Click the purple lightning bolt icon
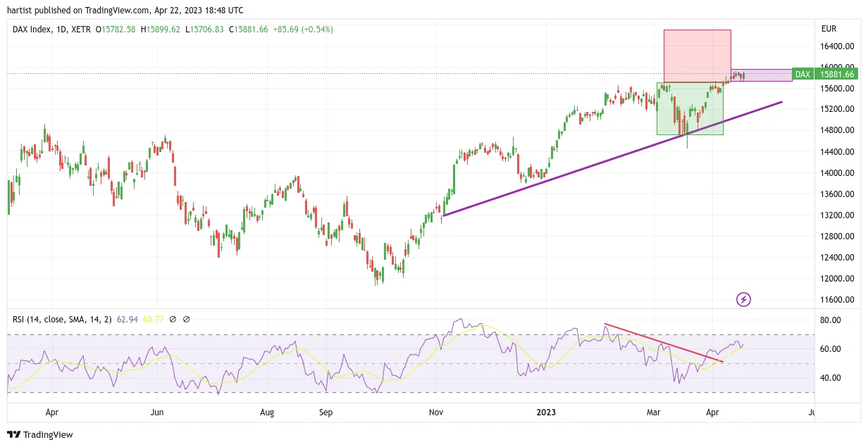868x447 pixels. click(x=743, y=300)
